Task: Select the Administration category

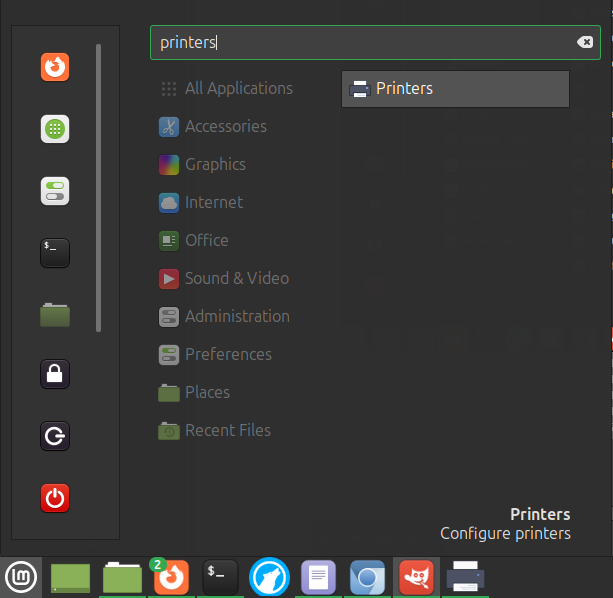Action: tap(236, 317)
